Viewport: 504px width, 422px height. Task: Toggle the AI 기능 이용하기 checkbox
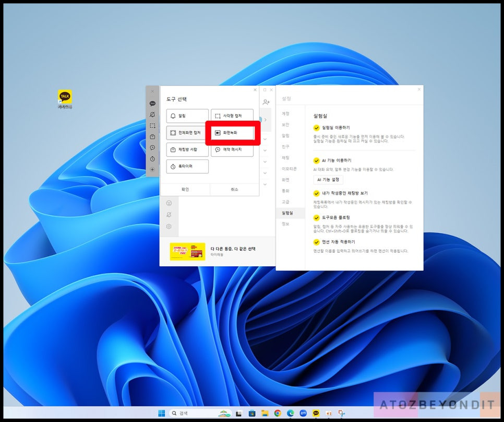tap(317, 160)
